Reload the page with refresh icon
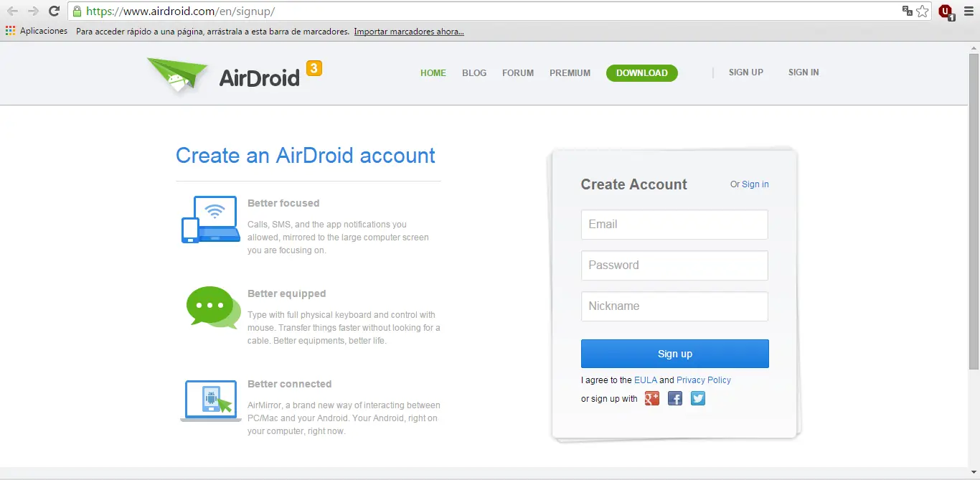This screenshot has width=980, height=480. pyautogui.click(x=54, y=11)
